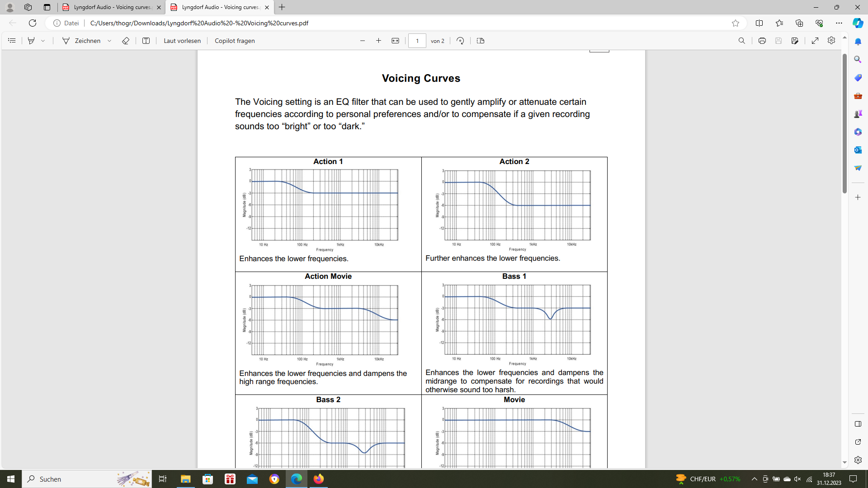Click the vertical scrollbar thumb
This screenshot has height=488, width=868.
click(844, 124)
